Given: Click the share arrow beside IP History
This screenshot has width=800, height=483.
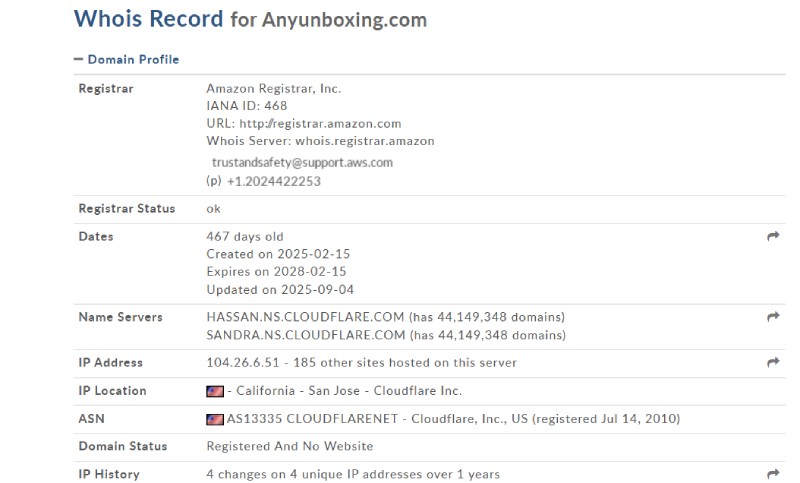Looking at the screenshot, I should coord(773,473).
